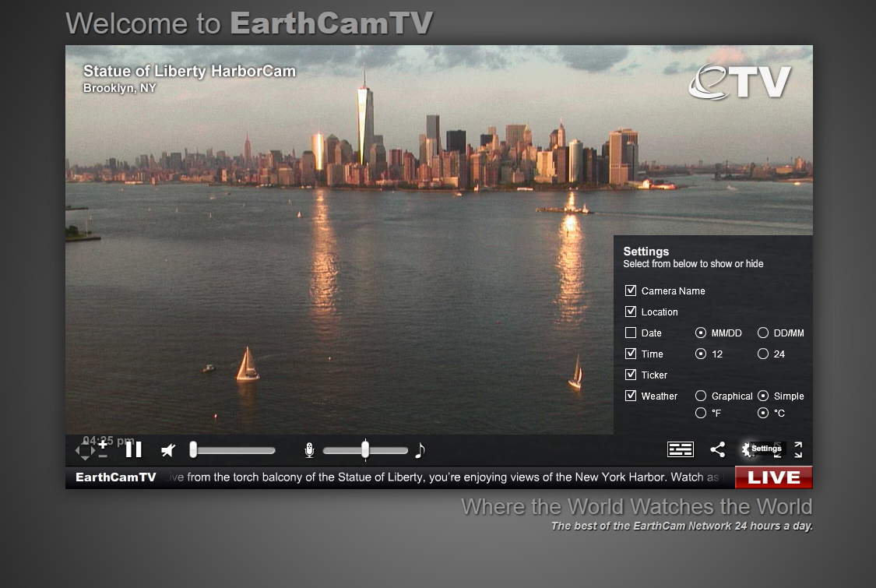
Task: Uncheck the Camera Name checkbox
Action: (x=631, y=290)
